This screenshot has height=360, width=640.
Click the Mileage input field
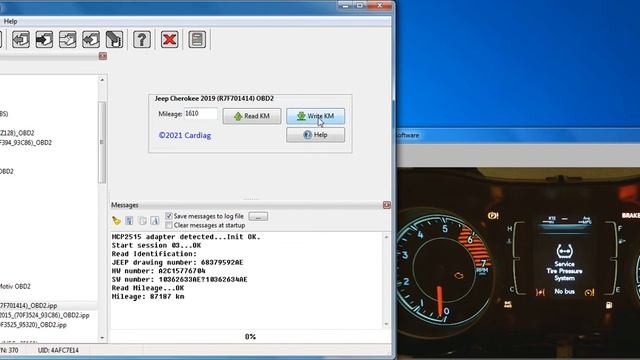click(x=201, y=113)
